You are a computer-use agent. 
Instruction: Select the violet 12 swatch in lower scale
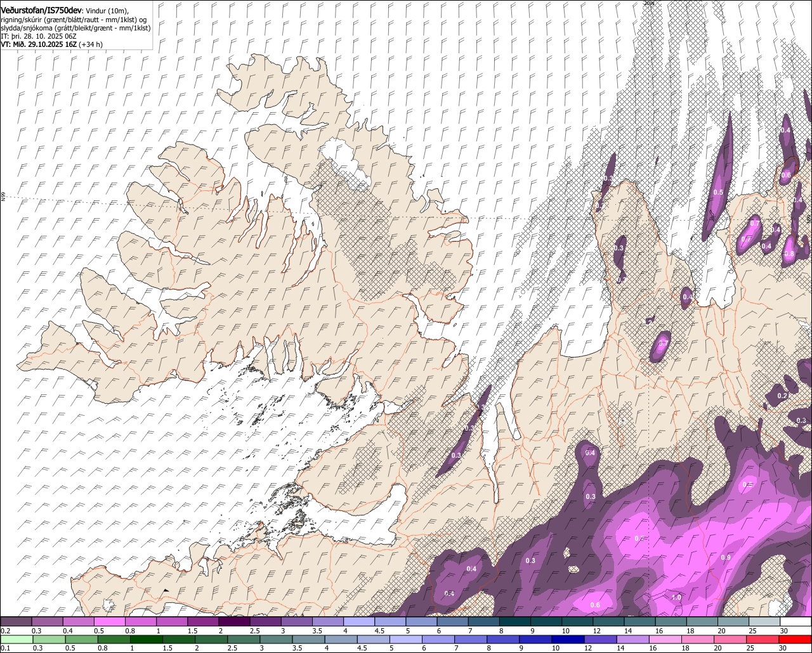[601, 639]
